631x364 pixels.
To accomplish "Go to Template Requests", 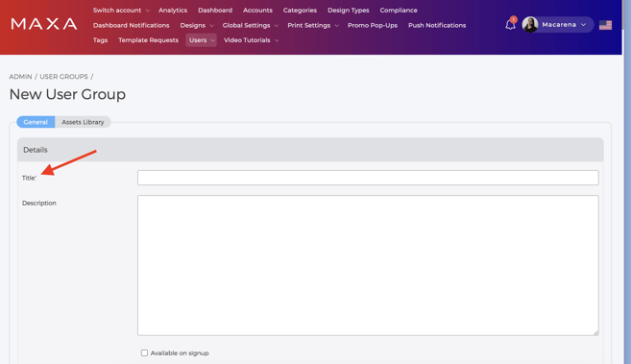I will (x=148, y=40).
